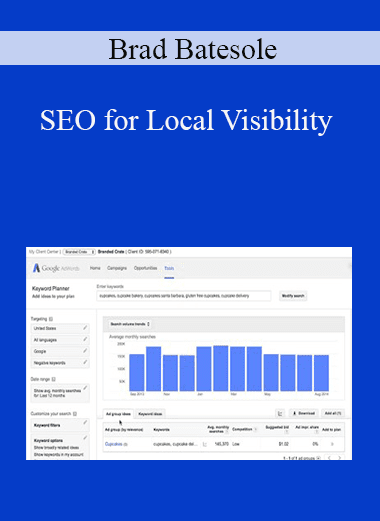
Task: Switch to the Keyword ideas tab
Action: (150, 414)
